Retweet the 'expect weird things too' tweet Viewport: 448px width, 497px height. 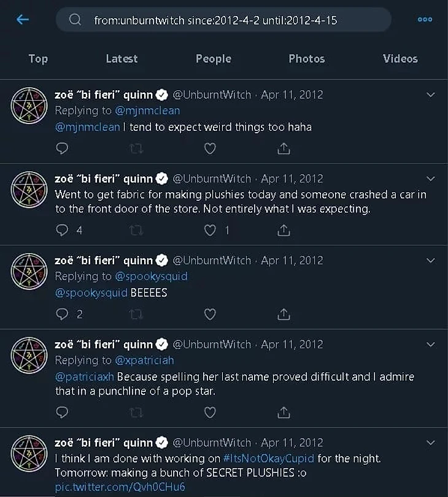pyautogui.click(x=136, y=148)
